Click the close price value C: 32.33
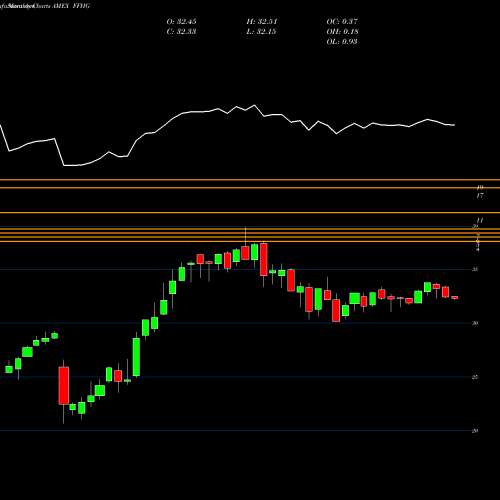This screenshot has width=500, height=500. 181,32
